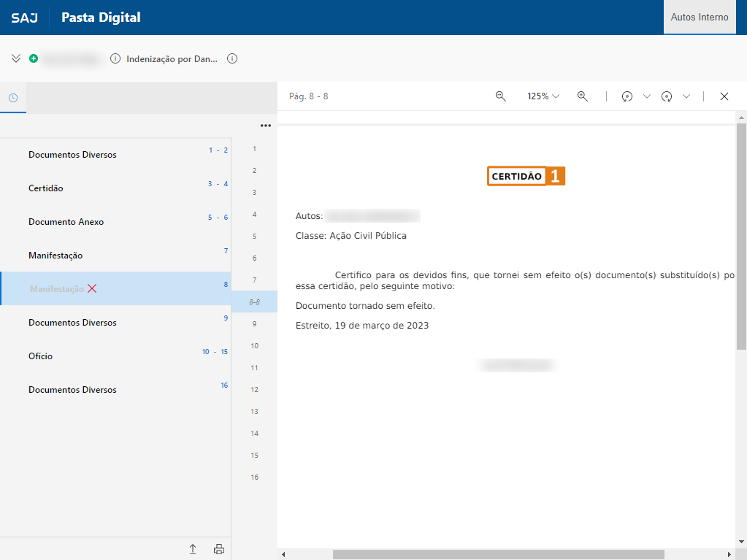The image size is (747, 560).
Task: Close the document viewer panel
Action: coord(724,96)
